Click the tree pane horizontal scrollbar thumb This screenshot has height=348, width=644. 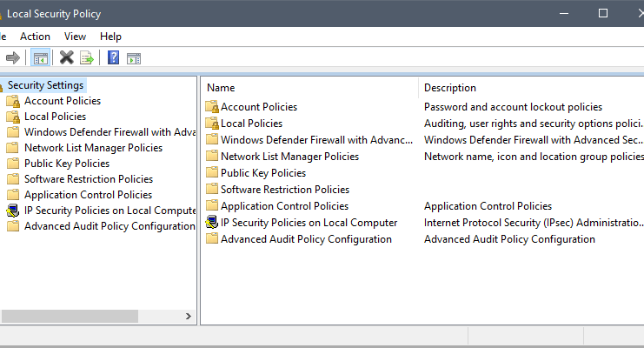70,316
